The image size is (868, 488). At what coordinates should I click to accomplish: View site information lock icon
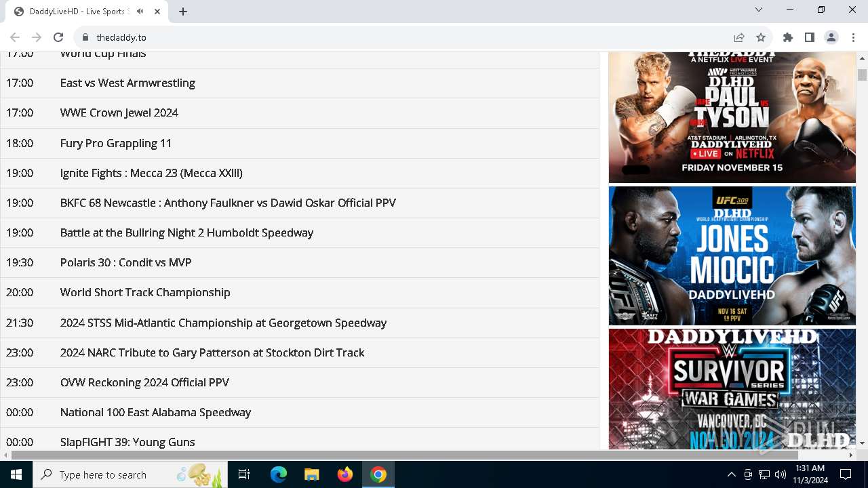pos(85,37)
